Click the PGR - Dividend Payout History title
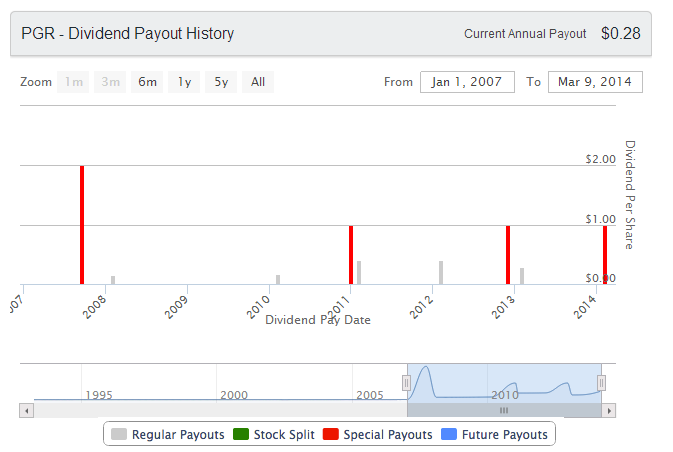This screenshot has height=452, width=673. 127,33
